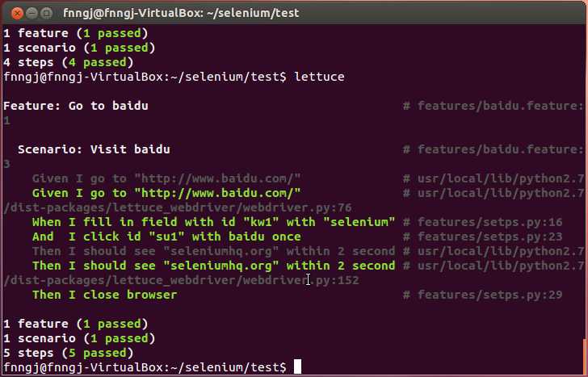Click the command prompt cursor block

(x=297, y=367)
